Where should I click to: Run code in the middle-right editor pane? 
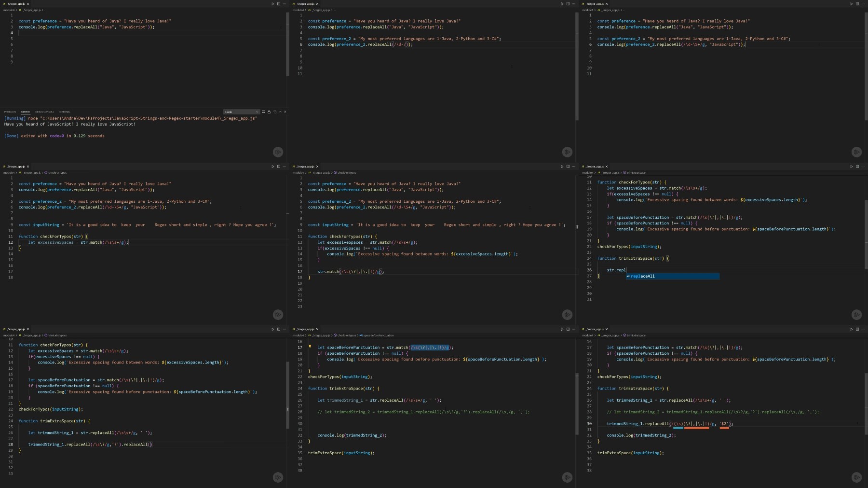tap(851, 167)
